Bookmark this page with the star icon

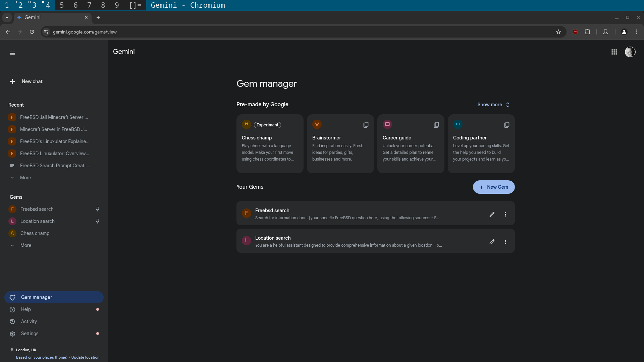coord(558,32)
